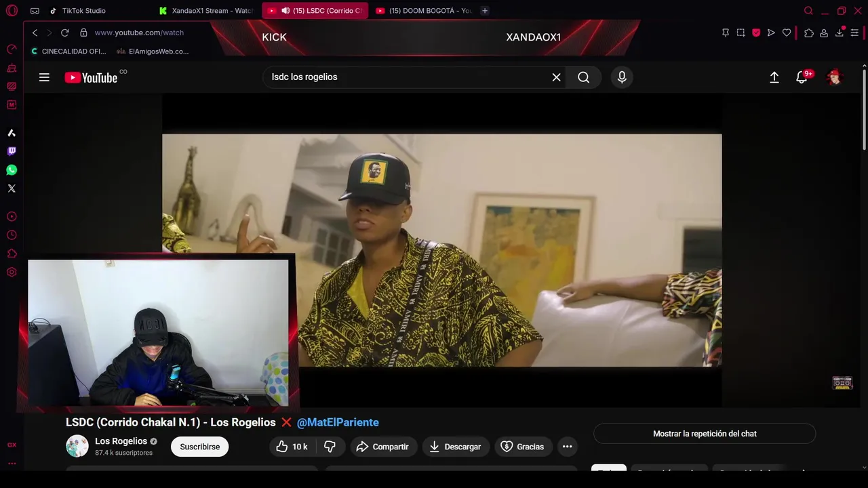868x488 pixels.
Task: Open the more actions three-dot menu
Action: pos(568,447)
